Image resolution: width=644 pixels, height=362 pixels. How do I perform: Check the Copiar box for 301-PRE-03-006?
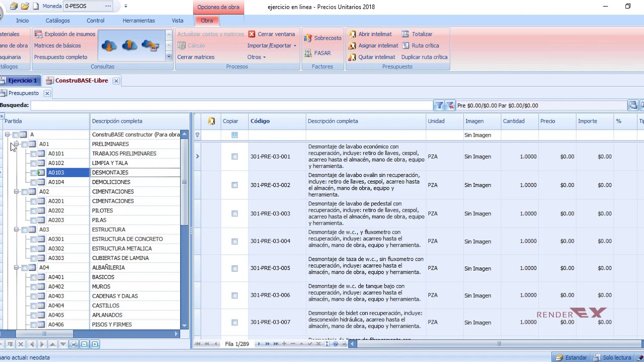234,296
